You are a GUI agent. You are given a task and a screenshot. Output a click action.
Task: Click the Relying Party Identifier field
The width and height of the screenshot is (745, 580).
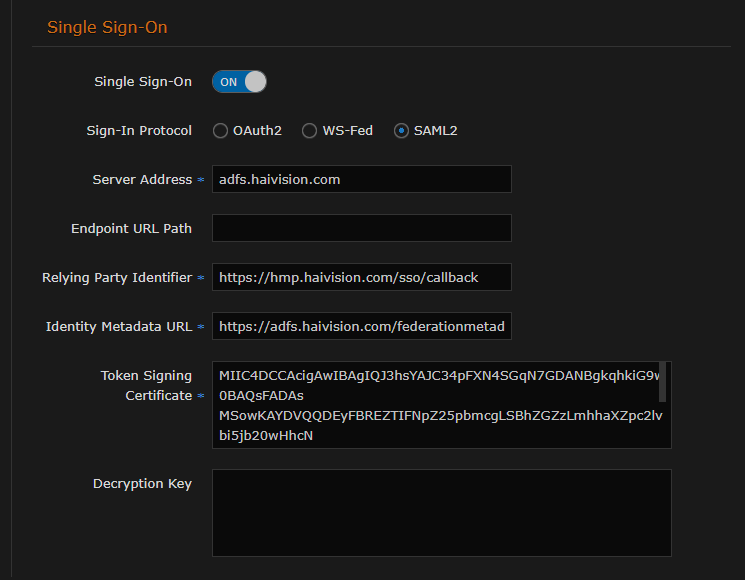[361, 277]
